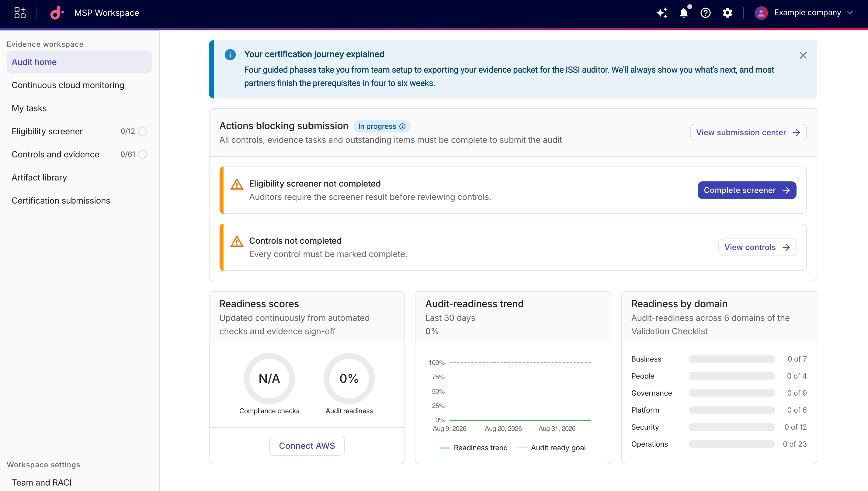
Task: Click the View controls button
Action: coord(757,247)
